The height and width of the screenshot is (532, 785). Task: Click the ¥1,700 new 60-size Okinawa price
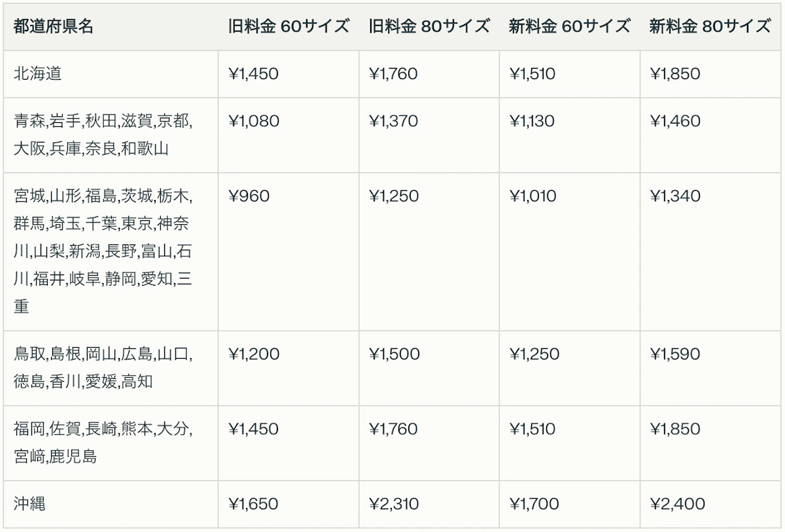click(x=534, y=504)
